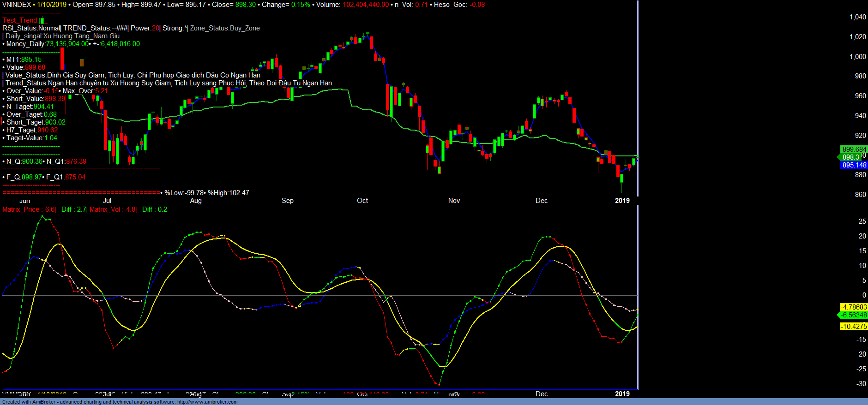Click the yellow -10.4275 indicator value label
Screen dimensions: 868x405
click(854, 327)
